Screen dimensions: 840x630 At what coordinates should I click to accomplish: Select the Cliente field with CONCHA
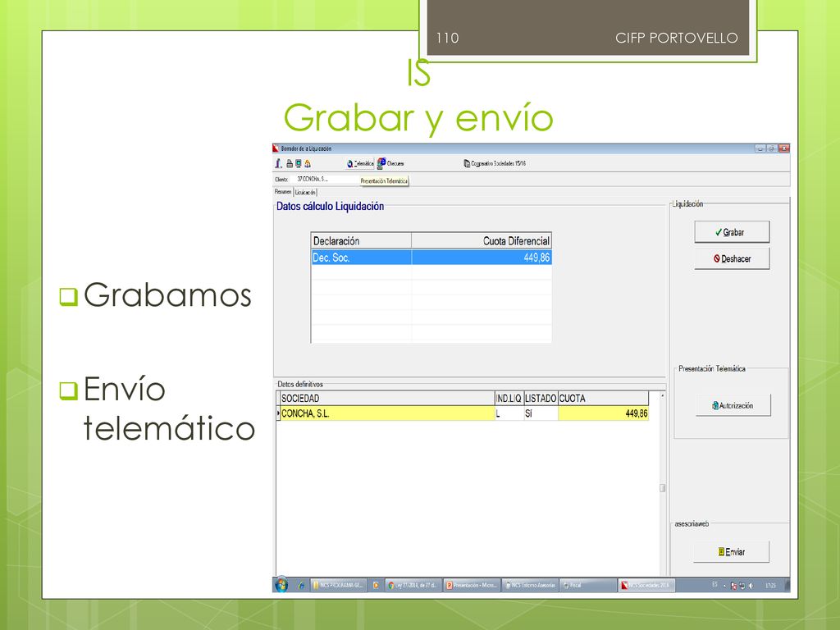tap(326, 180)
